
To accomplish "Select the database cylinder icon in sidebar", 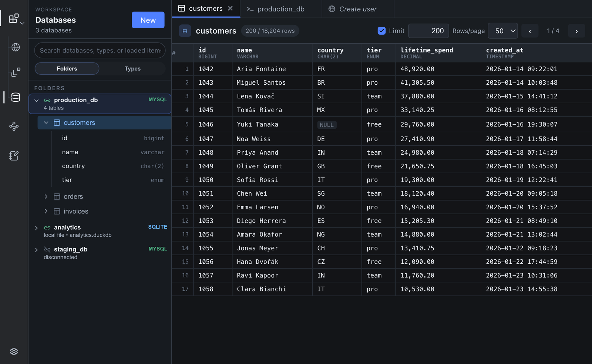I will click(16, 97).
